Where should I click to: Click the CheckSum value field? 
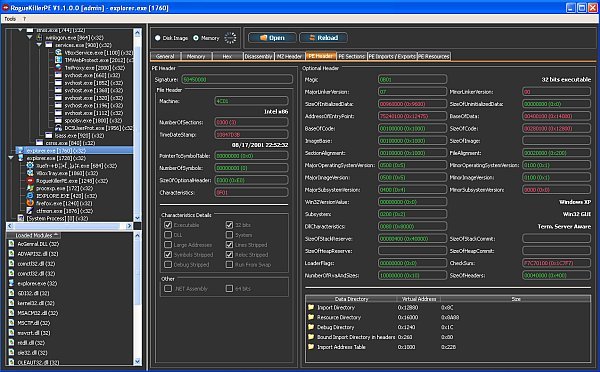point(556,263)
